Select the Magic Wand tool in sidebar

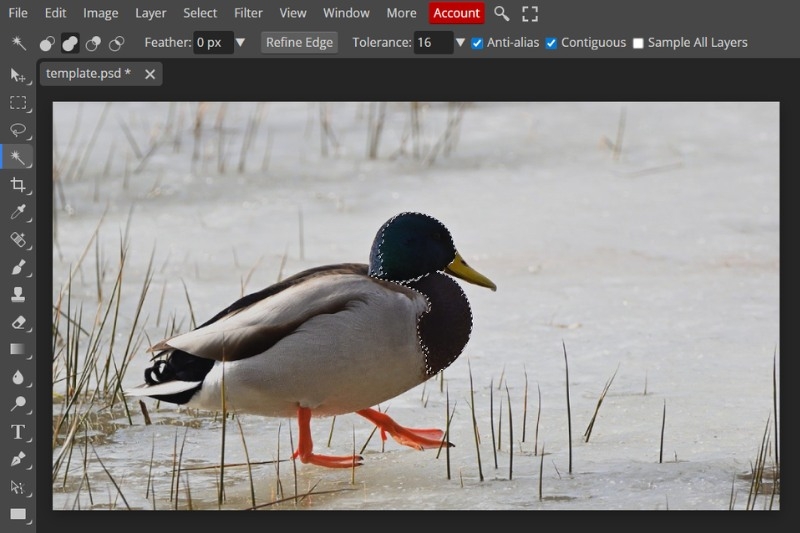point(18,157)
